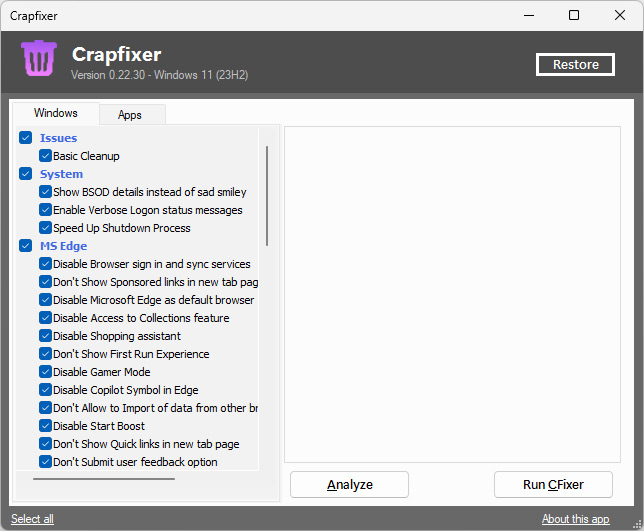This screenshot has width=644, height=531.
Task: Click the Analyze button
Action: [350, 485]
